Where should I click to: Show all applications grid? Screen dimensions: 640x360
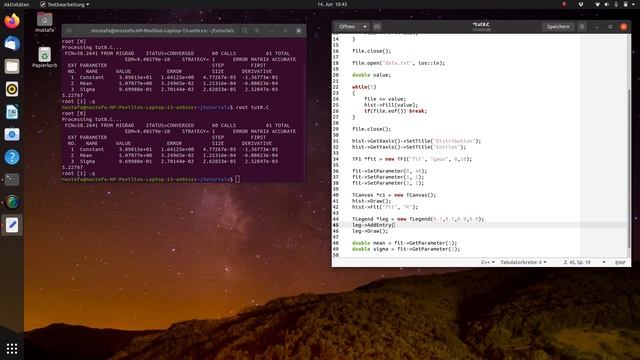tap(12, 348)
